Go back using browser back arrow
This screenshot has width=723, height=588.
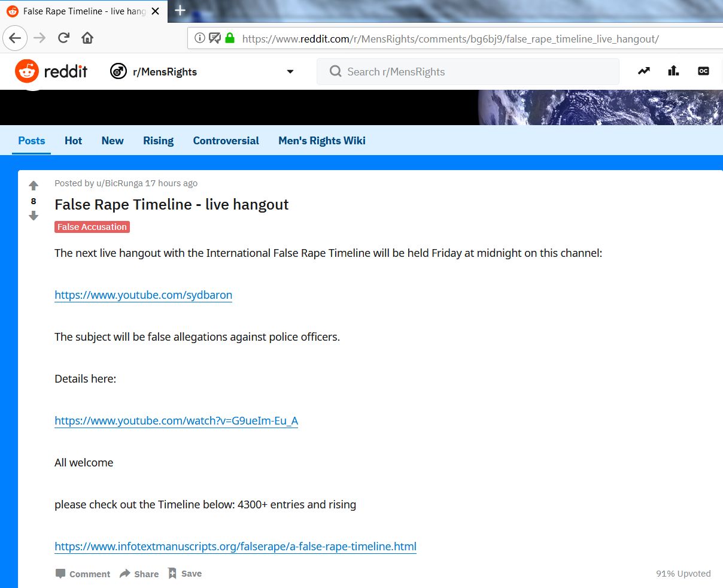[15, 38]
